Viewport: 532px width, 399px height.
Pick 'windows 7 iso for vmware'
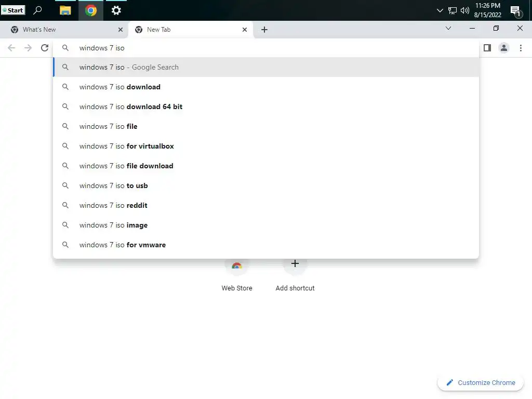(266, 245)
